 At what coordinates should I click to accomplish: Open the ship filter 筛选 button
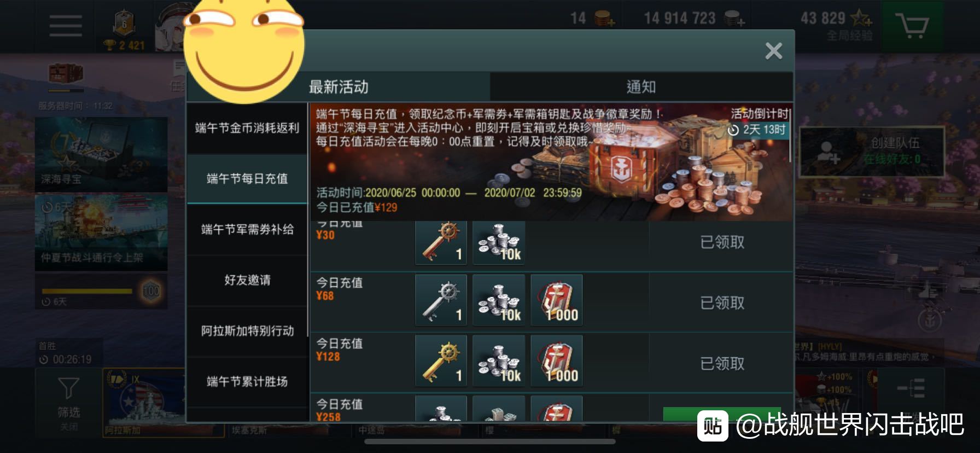point(68,403)
